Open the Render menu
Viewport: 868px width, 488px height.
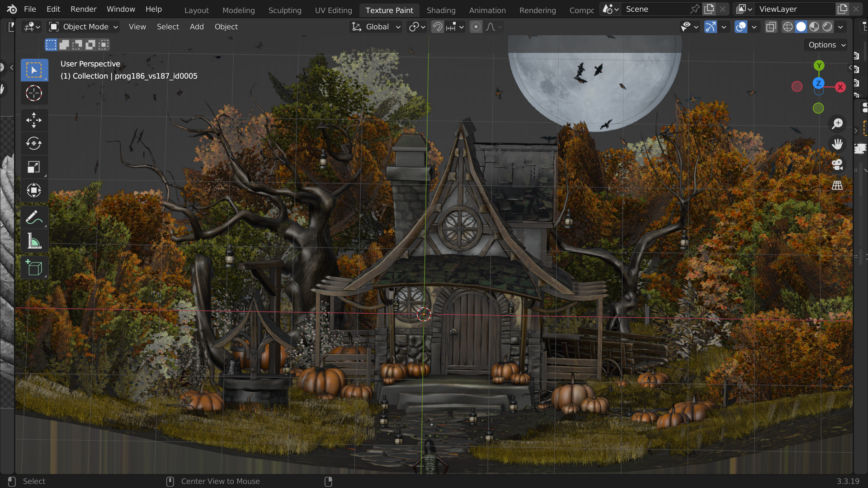point(84,9)
